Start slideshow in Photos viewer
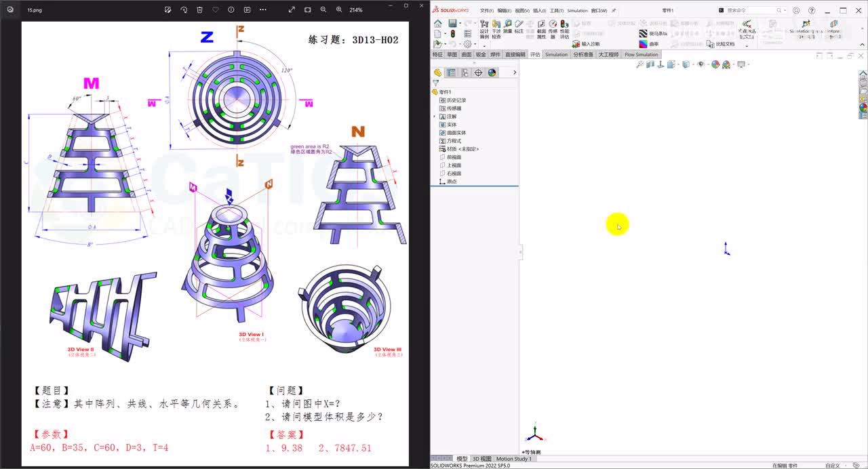 [x=247, y=10]
